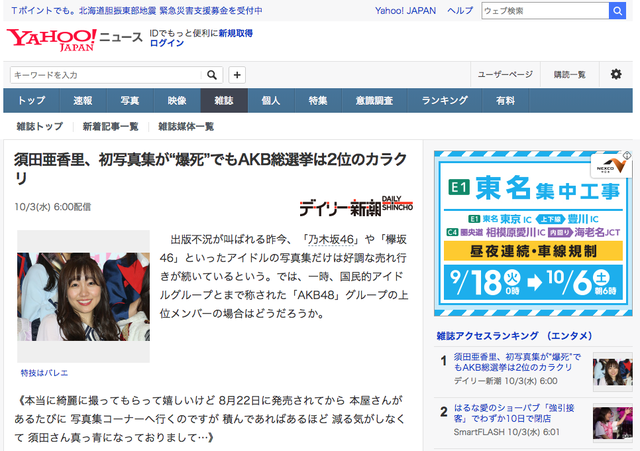The width and height of the screenshot is (640, 451).
Task: Open ranking 2 はるな愛 article link
Action: pos(514,413)
